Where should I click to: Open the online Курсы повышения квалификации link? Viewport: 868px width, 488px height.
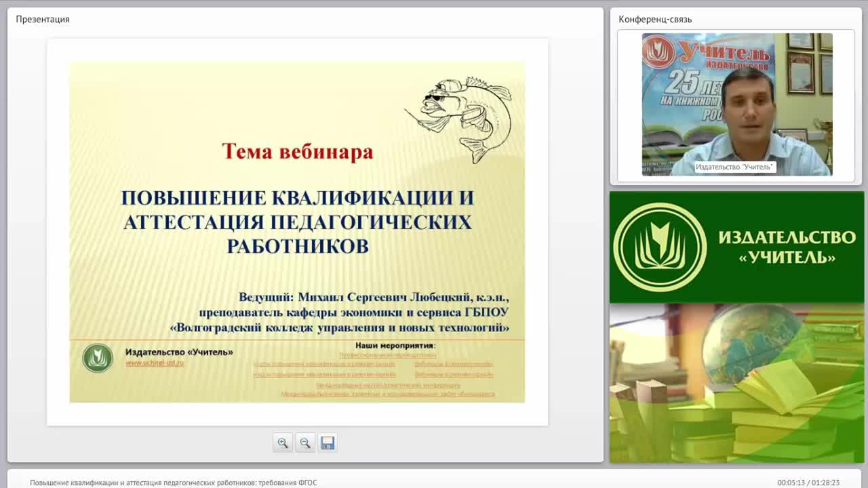(x=324, y=364)
